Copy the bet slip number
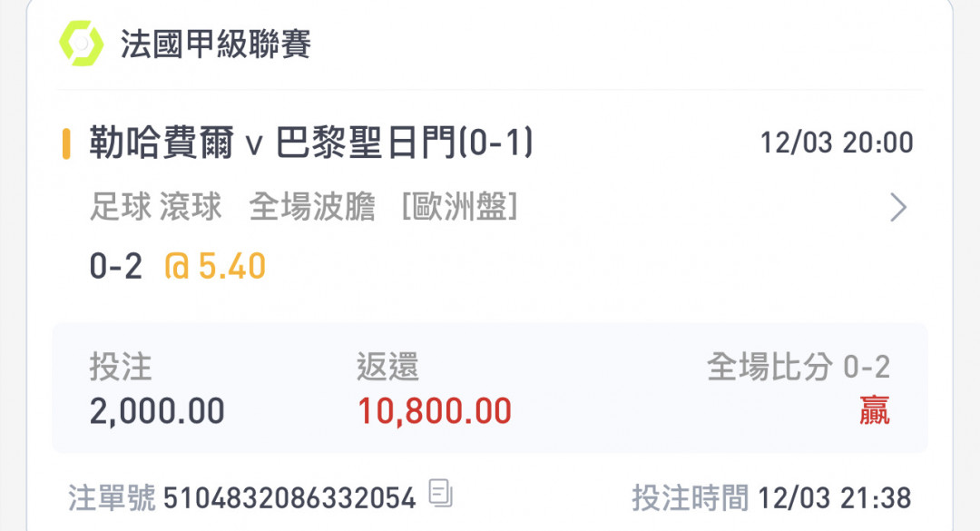This screenshot has height=531, width=980. [441, 495]
